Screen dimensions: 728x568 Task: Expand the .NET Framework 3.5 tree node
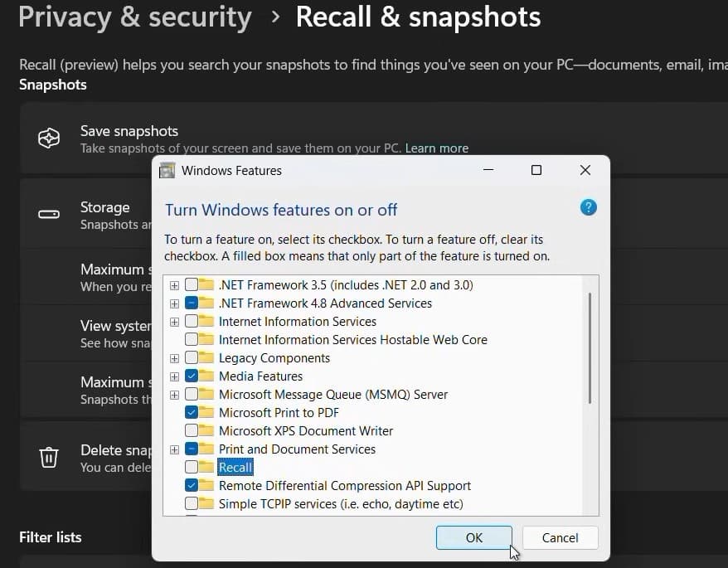point(174,285)
